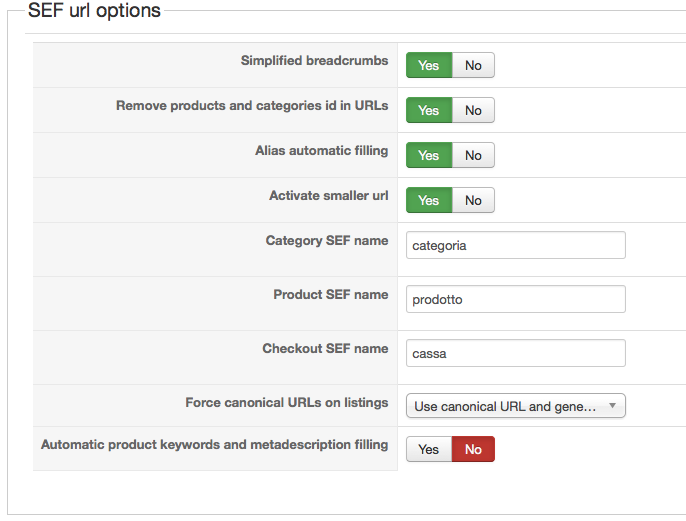This screenshot has width=686, height=521.
Task: Click No for automatic keywords metadescription filling
Action: 473,449
